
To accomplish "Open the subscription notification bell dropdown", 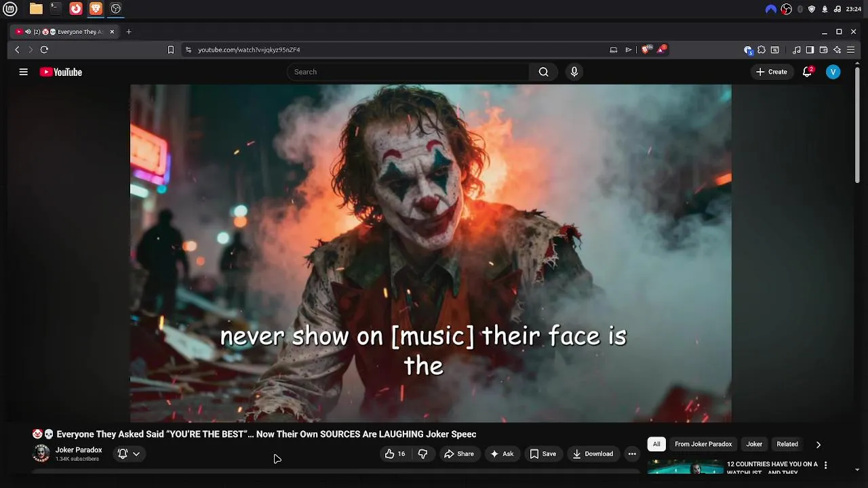I will 129,454.
